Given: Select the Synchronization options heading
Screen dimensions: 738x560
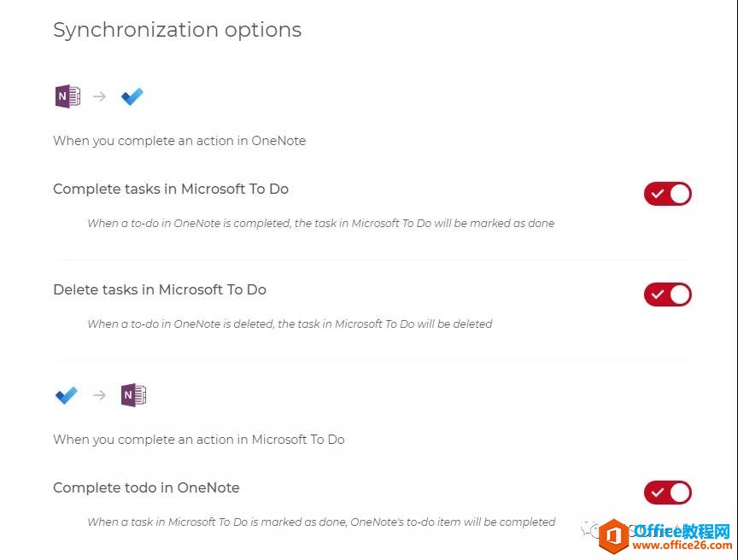Looking at the screenshot, I should [177, 30].
